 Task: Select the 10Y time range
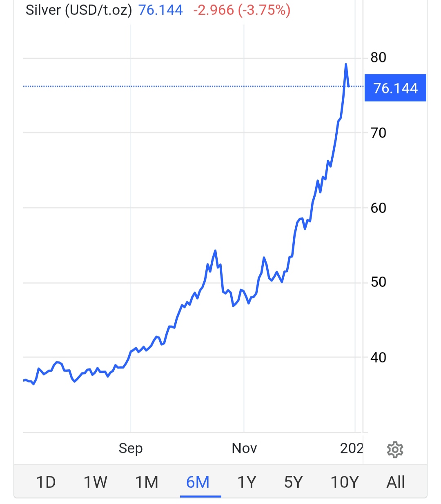click(x=344, y=482)
